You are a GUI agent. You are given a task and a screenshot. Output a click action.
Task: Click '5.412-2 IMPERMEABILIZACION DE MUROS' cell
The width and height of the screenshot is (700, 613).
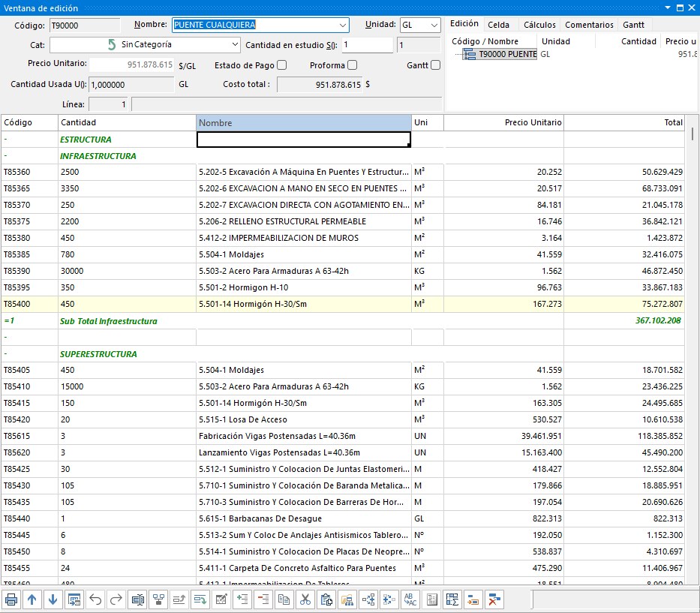[304, 238]
